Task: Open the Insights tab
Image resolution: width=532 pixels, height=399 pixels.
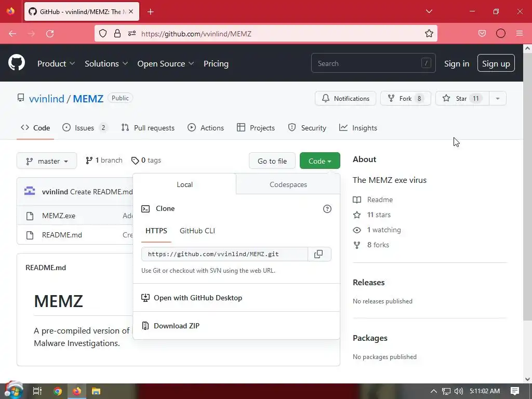Action: click(x=358, y=128)
